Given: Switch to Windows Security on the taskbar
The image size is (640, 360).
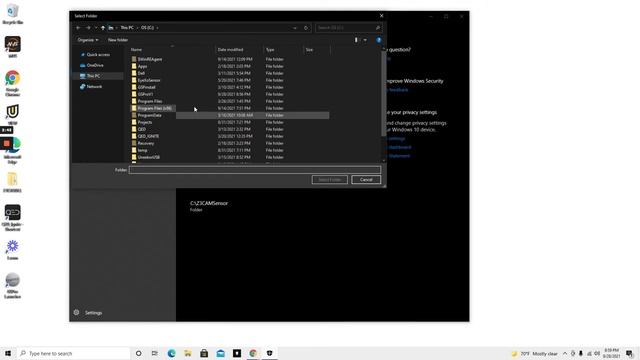Looking at the screenshot, I should tap(269, 353).
